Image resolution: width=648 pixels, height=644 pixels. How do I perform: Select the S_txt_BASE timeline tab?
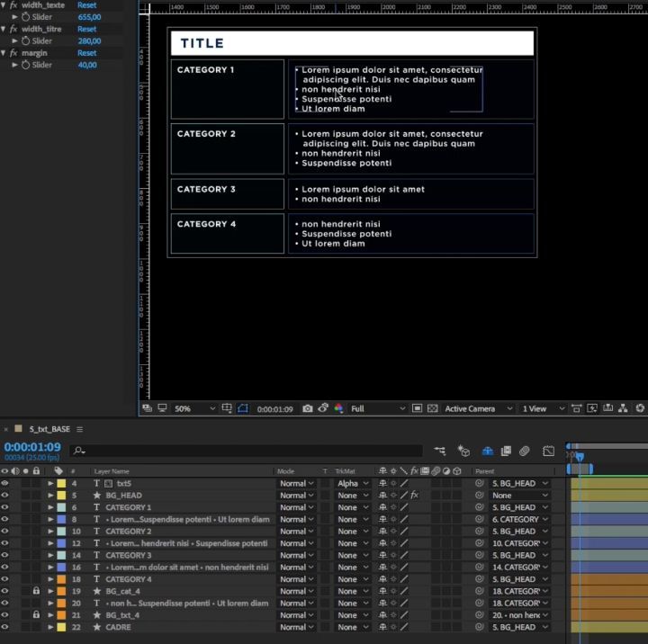pyautogui.click(x=49, y=429)
